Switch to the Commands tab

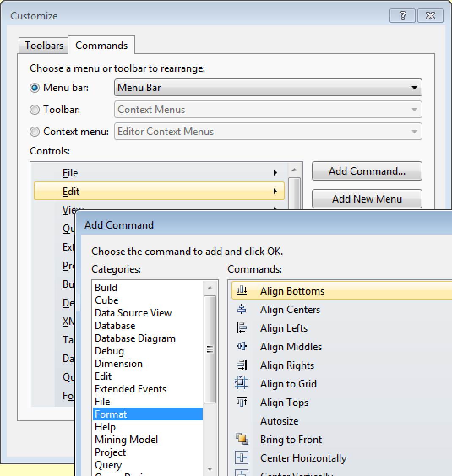tap(101, 46)
